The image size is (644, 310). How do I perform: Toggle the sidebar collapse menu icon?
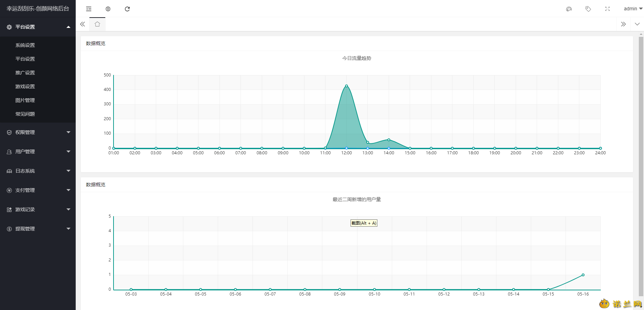pos(89,9)
